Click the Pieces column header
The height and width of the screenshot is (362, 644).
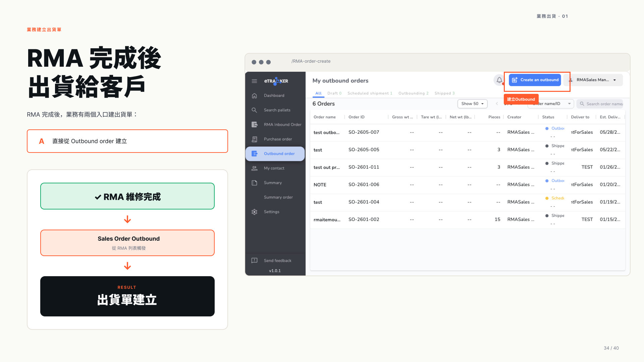point(494,117)
